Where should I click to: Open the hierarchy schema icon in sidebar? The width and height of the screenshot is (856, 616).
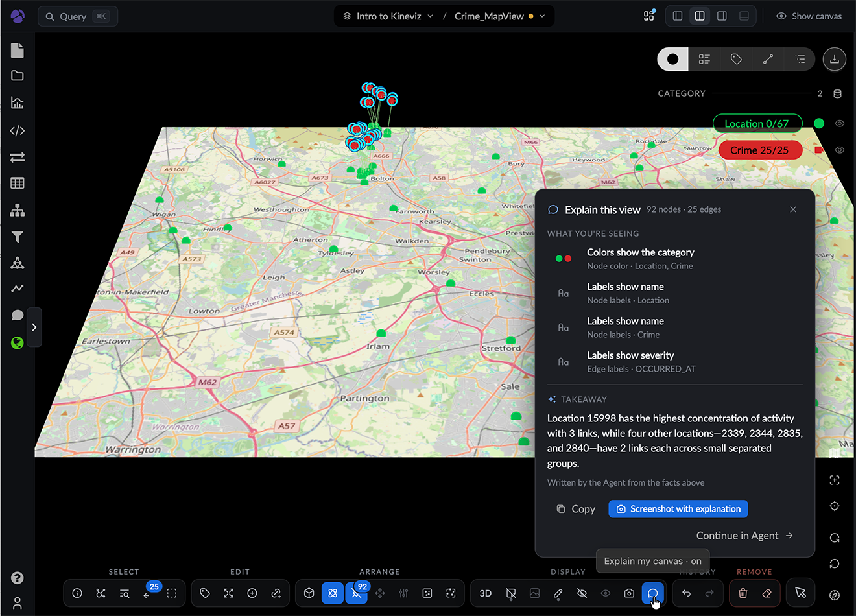click(18, 210)
